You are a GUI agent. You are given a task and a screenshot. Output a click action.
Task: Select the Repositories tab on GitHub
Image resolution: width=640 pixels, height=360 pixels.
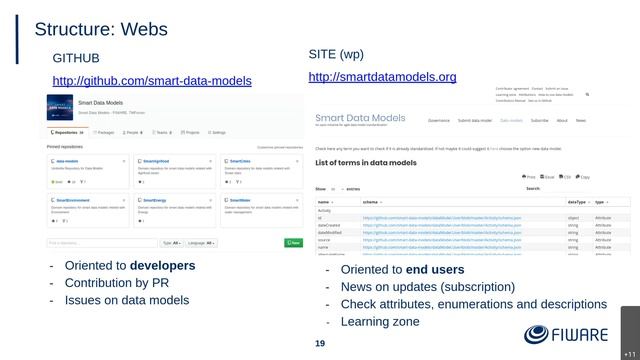(x=67, y=133)
